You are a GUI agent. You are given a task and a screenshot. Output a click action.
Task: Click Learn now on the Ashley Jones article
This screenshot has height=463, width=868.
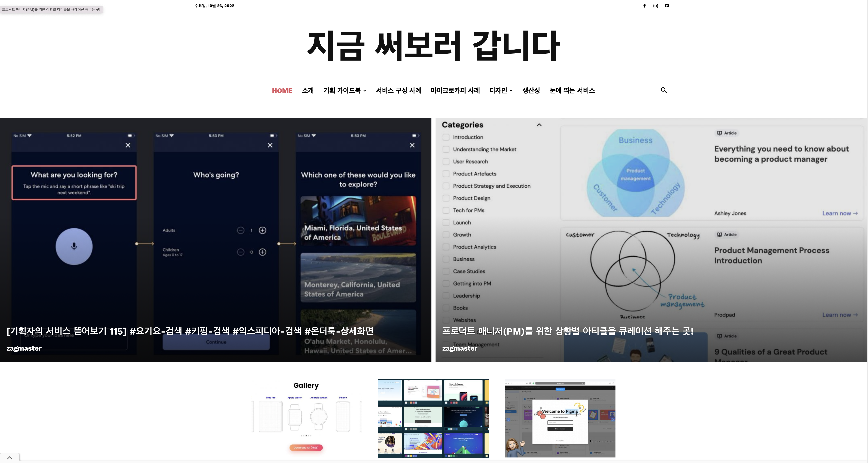(840, 213)
